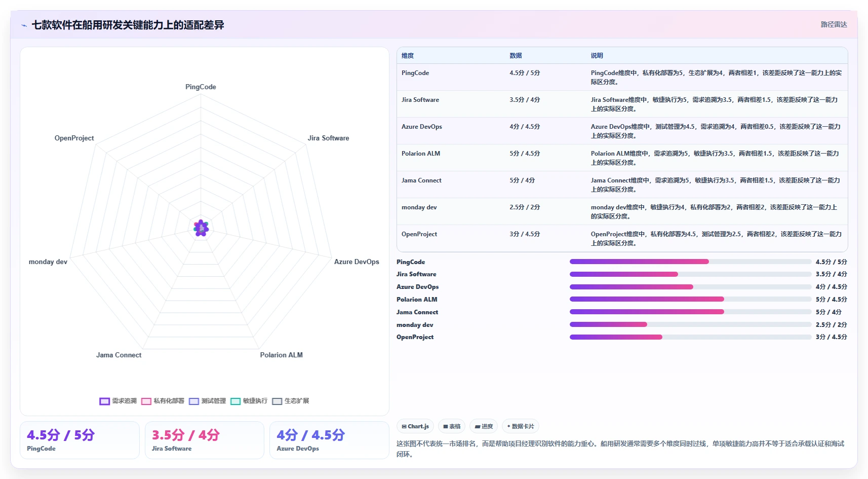Click the small icon before the dashboard title

[24, 25]
